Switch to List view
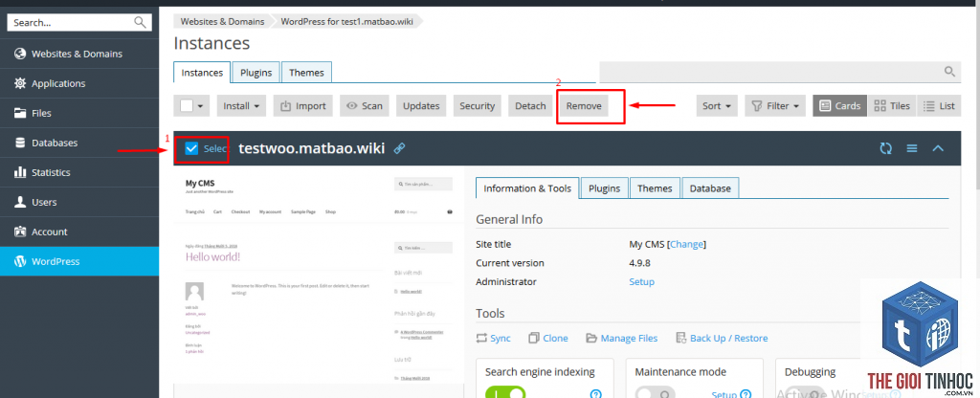The image size is (980, 398). (x=939, y=105)
